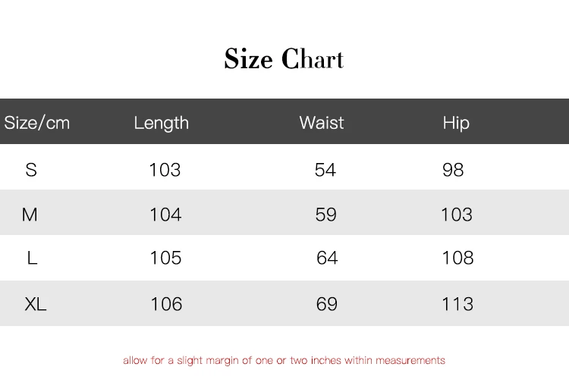Select waist value 54 for size S
The width and height of the screenshot is (569, 392).
[x=325, y=170]
